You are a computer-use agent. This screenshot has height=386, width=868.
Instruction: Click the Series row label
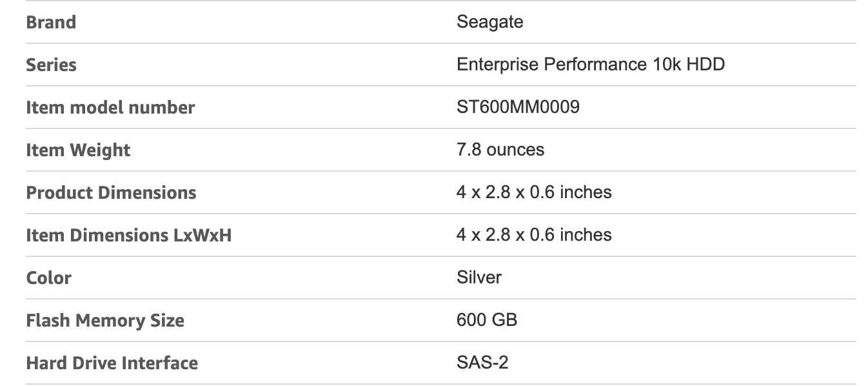click(x=51, y=65)
